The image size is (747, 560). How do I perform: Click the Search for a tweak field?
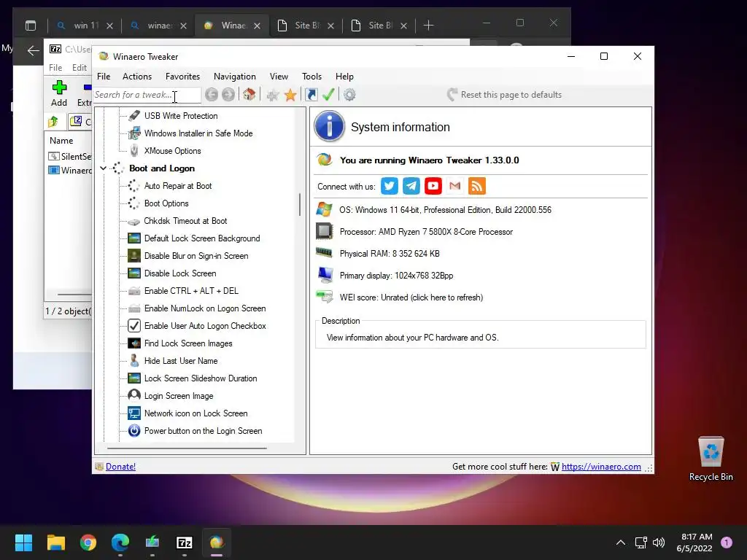click(x=147, y=95)
